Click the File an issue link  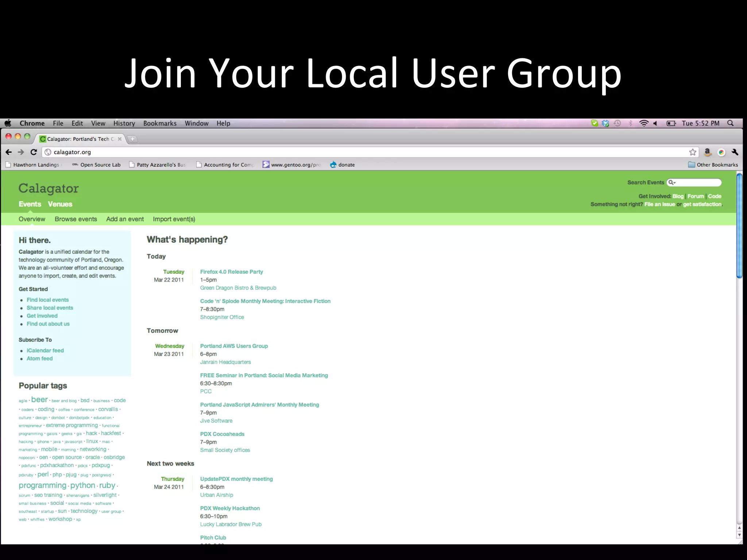[659, 204]
